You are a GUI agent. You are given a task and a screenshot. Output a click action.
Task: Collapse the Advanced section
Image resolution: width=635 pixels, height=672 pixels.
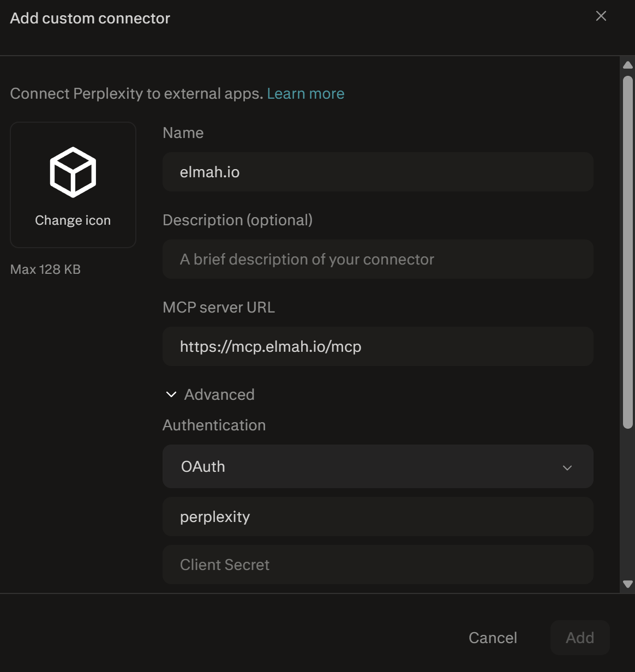(x=170, y=394)
